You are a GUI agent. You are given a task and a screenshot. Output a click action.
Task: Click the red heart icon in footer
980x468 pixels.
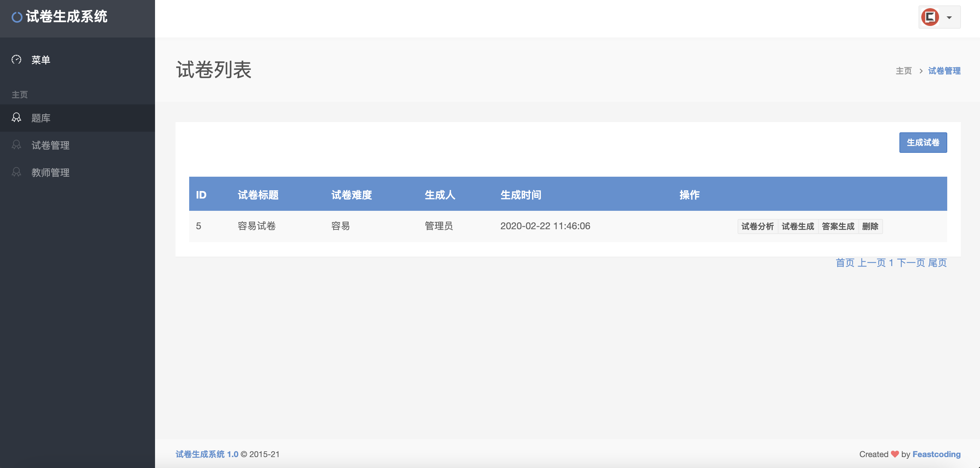pyautogui.click(x=895, y=454)
